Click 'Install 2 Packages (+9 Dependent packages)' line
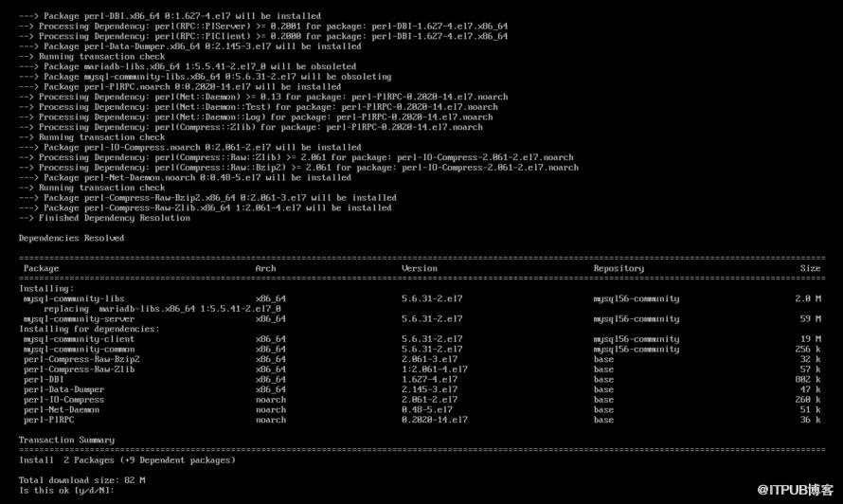Viewport: 843px width, 504px height. click(127, 460)
